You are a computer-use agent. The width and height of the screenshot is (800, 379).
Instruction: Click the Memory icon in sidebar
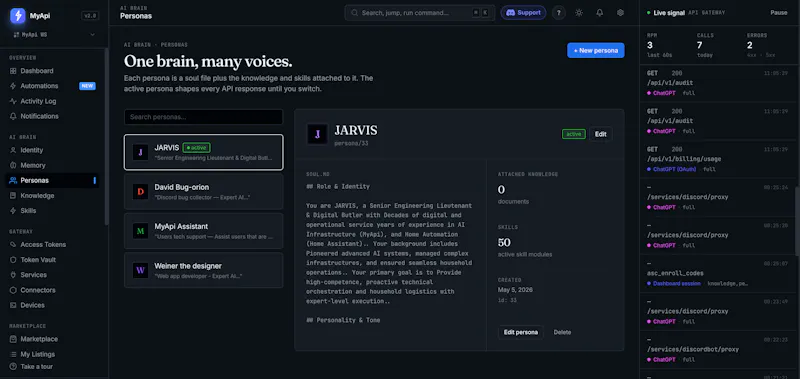[x=13, y=165]
